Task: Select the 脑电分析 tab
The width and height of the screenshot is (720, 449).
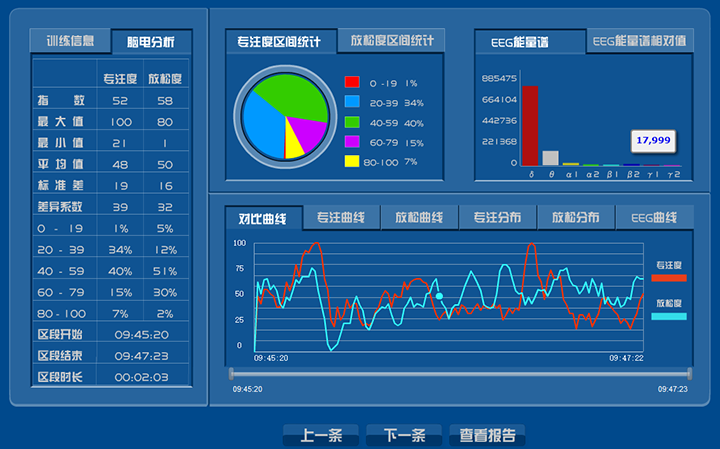Action: 151,42
